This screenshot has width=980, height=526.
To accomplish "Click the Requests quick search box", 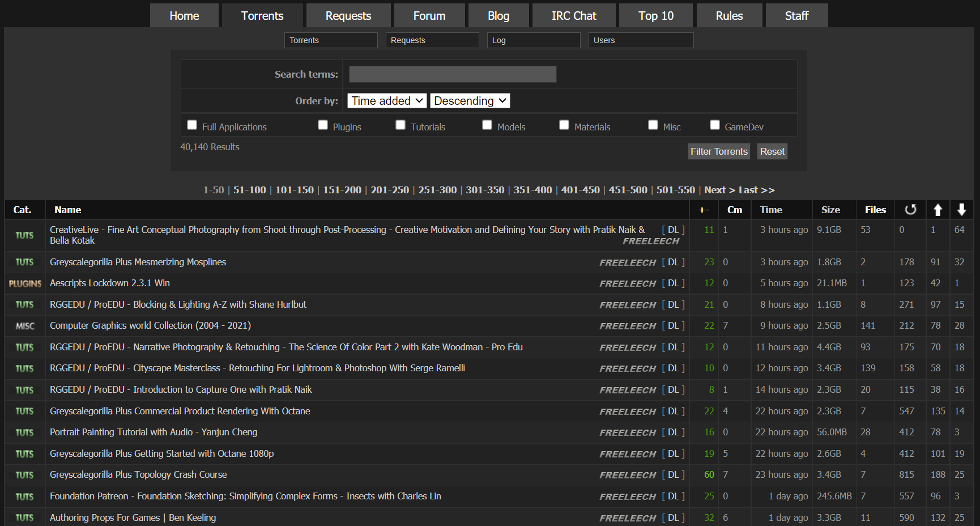I will pos(432,40).
